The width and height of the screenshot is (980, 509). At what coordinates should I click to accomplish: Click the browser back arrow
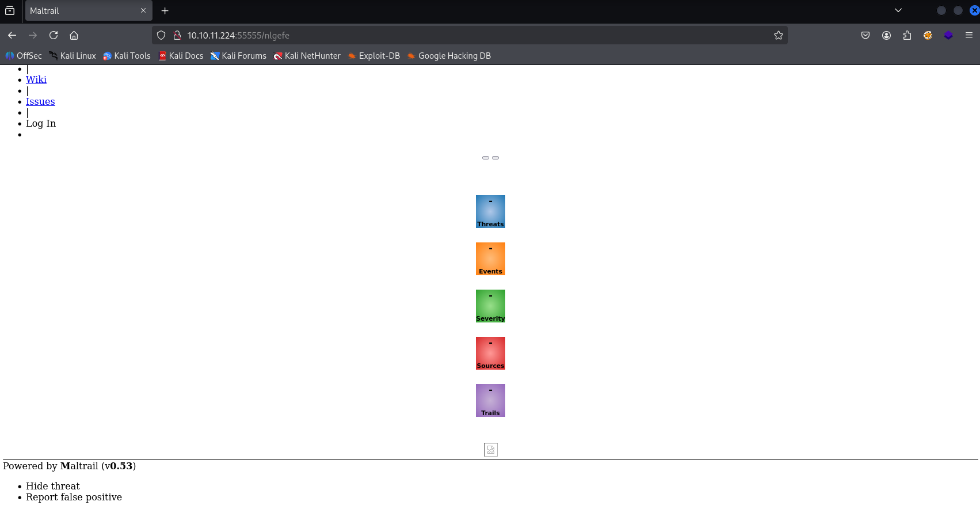[12, 35]
